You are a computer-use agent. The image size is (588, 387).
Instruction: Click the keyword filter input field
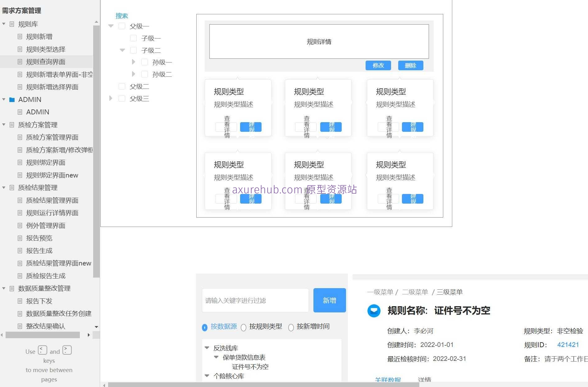(x=255, y=300)
